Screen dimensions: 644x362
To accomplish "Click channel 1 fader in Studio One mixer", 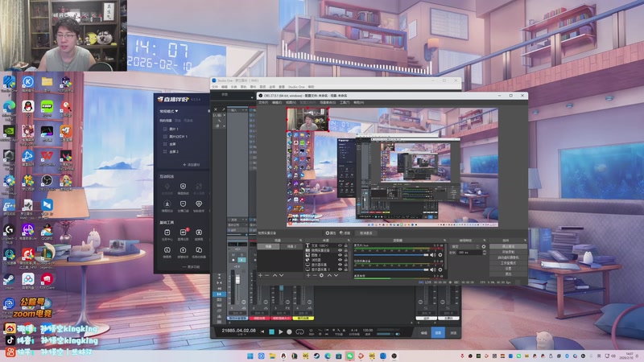I will tap(237, 280).
